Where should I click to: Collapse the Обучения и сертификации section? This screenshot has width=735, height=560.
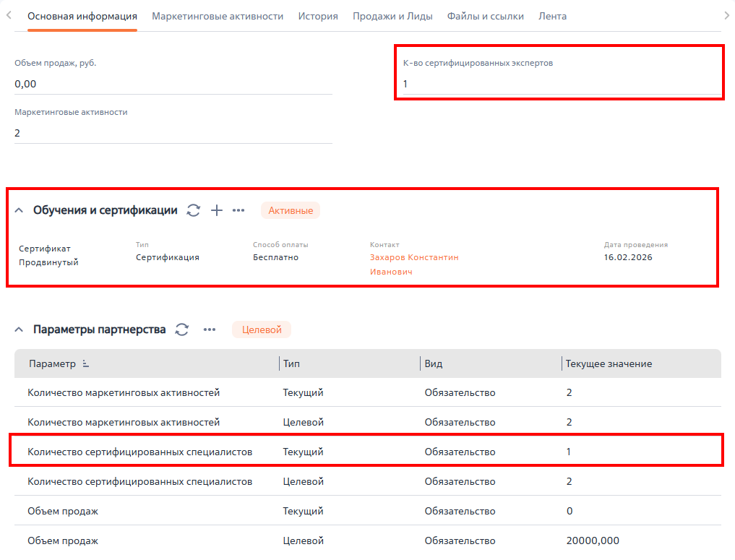pyautogui.click(x=20, y=210)
